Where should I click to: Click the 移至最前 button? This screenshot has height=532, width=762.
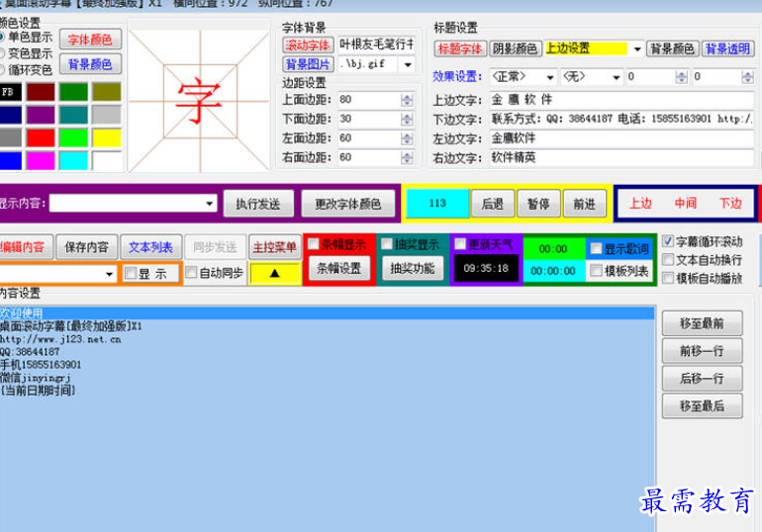(x=703, y=323)
